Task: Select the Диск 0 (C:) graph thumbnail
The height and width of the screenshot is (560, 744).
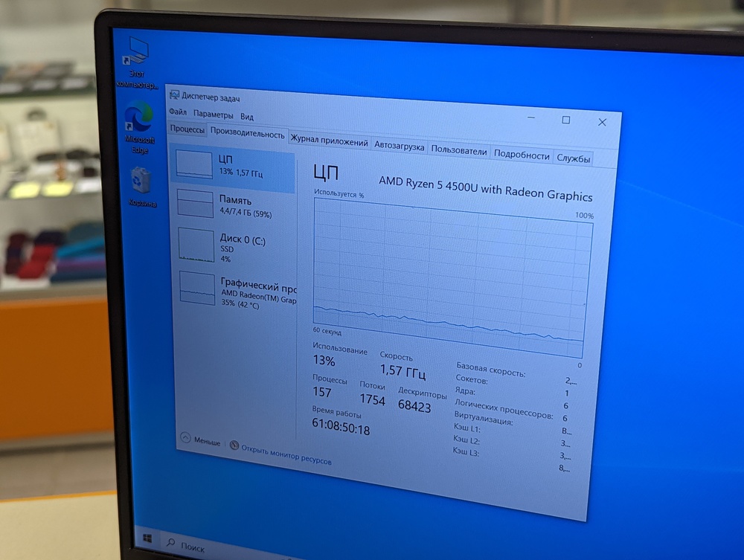Action: (196, 245)
